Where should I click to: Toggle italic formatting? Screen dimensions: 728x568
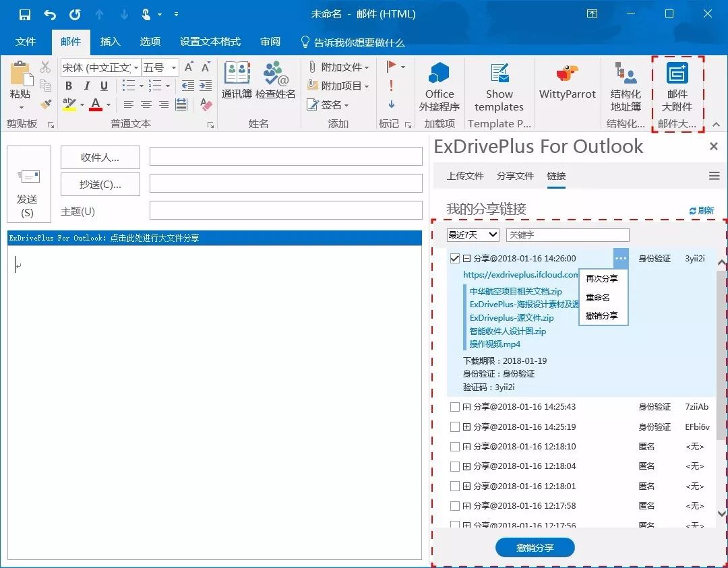pyautogui.click(x=87, y=86)
